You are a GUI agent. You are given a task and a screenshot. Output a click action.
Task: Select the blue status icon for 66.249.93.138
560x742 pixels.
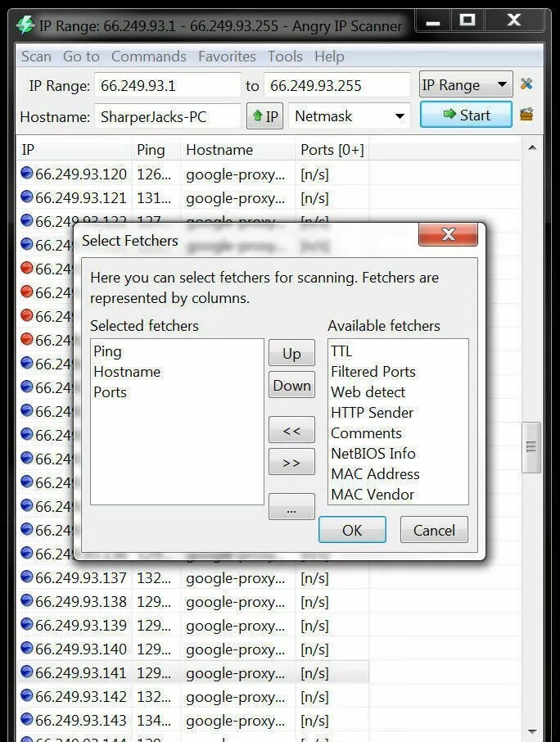pos(27,600)
